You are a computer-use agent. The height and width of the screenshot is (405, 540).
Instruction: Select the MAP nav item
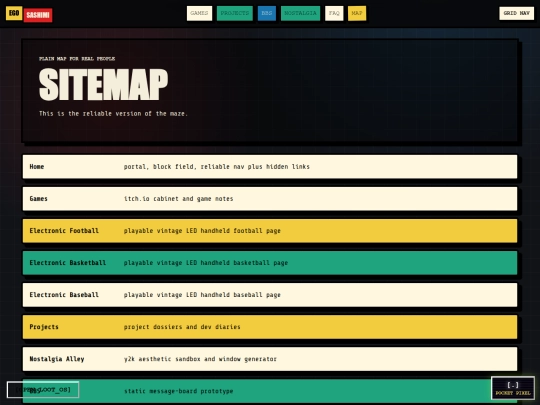pyautogui.click(x=357, y=13)
